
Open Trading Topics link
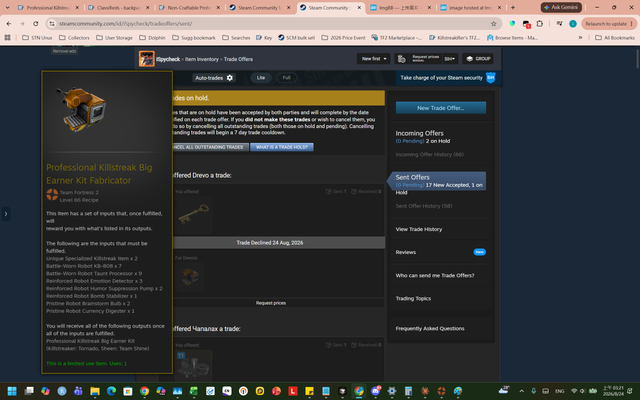pos(413,298)
